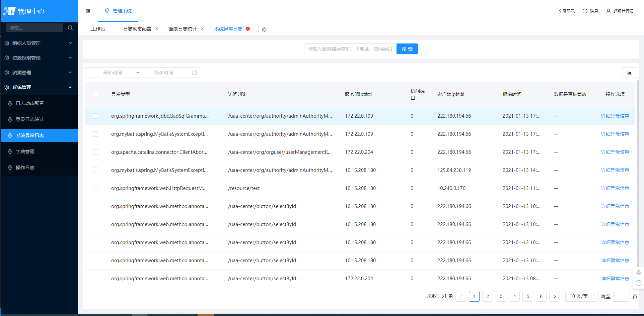Viewport: 644px width, 316px height.
Task: Click the sidebar search magnifier icon
Action: tap(70, 28)
